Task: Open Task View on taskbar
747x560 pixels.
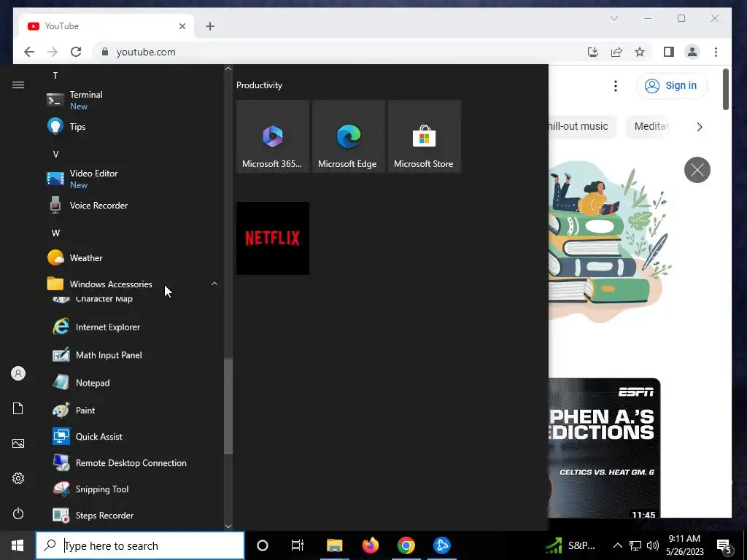Action: (x=298, y=545)
